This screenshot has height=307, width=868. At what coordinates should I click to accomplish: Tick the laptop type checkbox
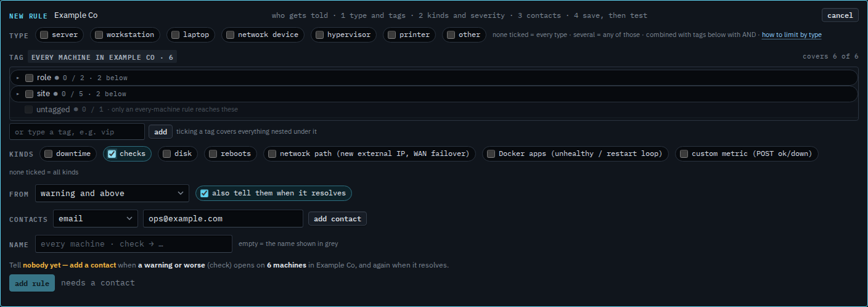pyautogui.click(x=175, y=35)
